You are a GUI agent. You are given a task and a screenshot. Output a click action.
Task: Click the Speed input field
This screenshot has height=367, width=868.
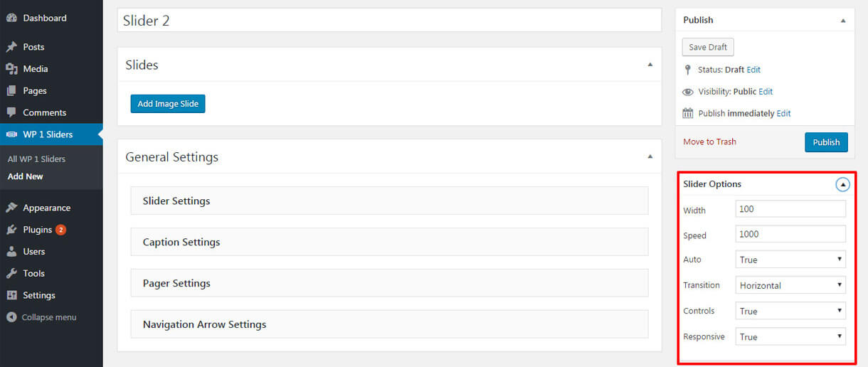[790, 234]
